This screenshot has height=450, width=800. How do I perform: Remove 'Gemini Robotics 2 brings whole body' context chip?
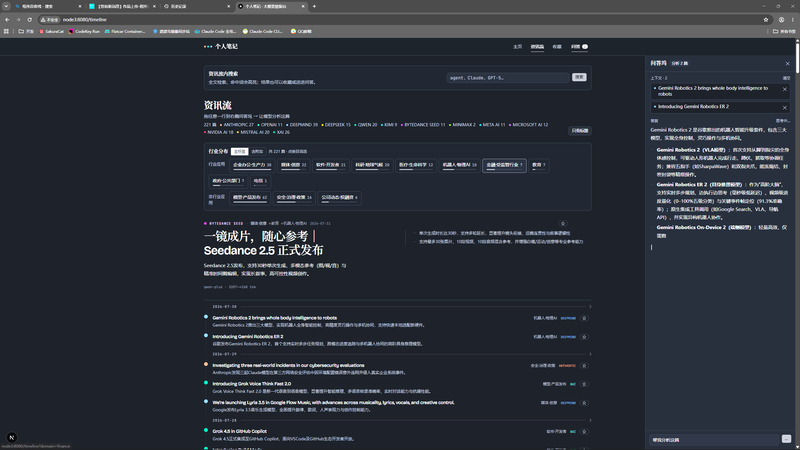point(785,89)
